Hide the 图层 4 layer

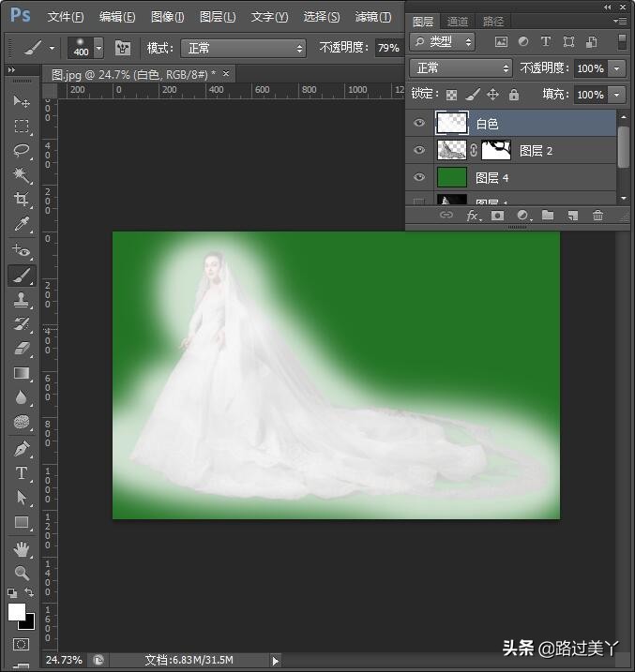419,177
